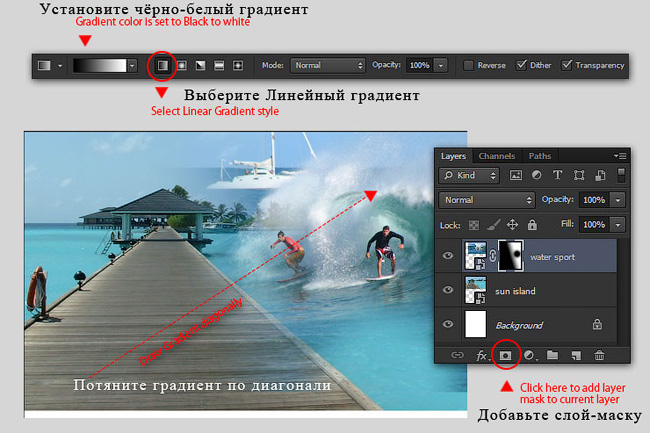Create new fill or adjustment layer
Viewport: 650px width, 433px height.
tap(529, 356)
